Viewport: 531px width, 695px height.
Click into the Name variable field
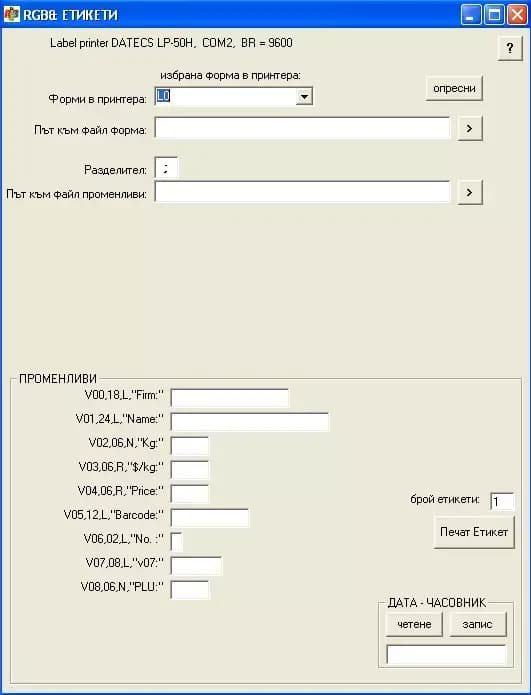pyautogui.click(x=250, y=422)
